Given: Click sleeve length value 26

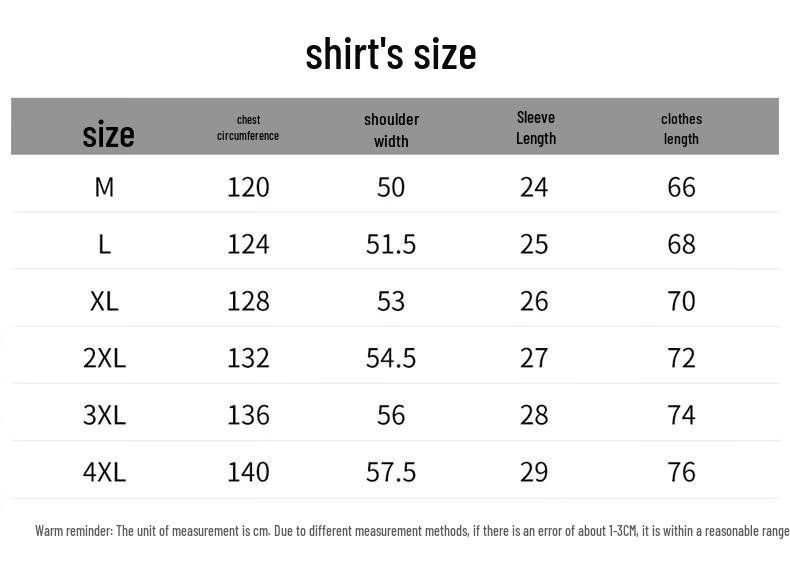Looking at the screenshot, I should click(x=534, y=301).
